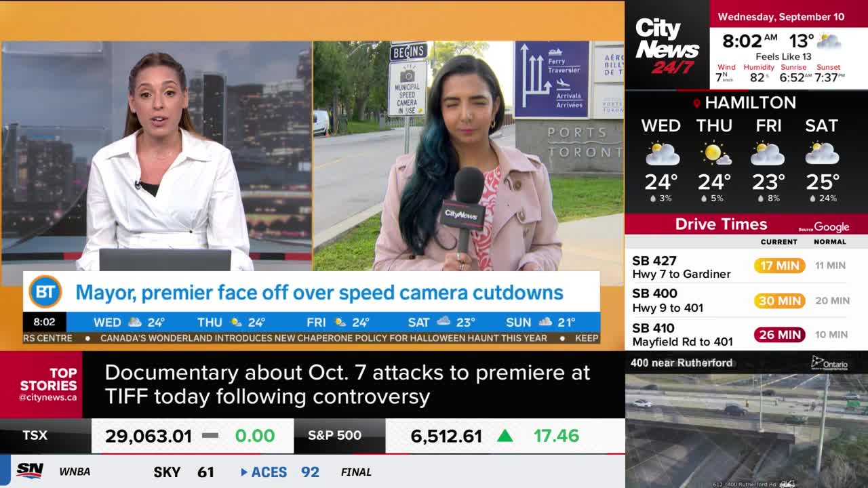
Task: Click the FRI weather icon in ticker bar
Action: click(340, 322)
